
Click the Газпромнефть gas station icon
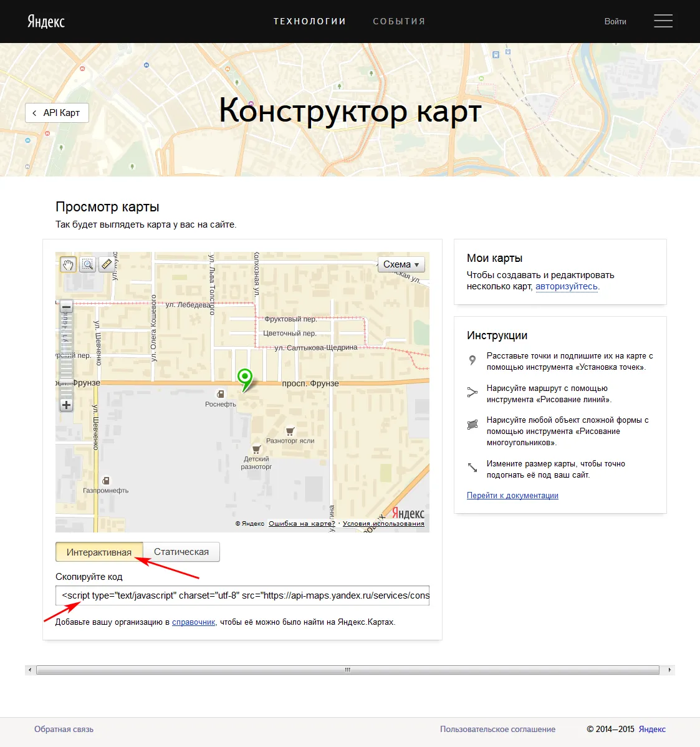tap(106, 481)
